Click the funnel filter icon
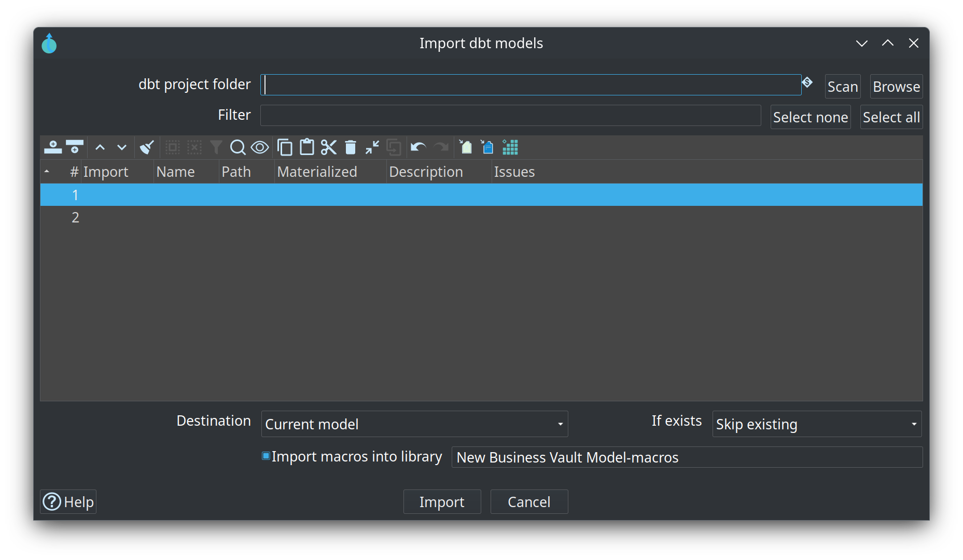 point(216,147)
